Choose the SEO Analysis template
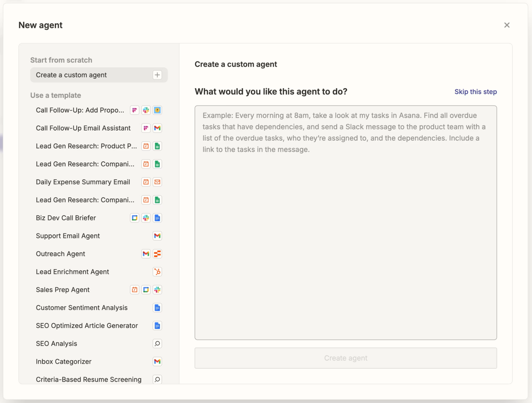 coord(99,344)
